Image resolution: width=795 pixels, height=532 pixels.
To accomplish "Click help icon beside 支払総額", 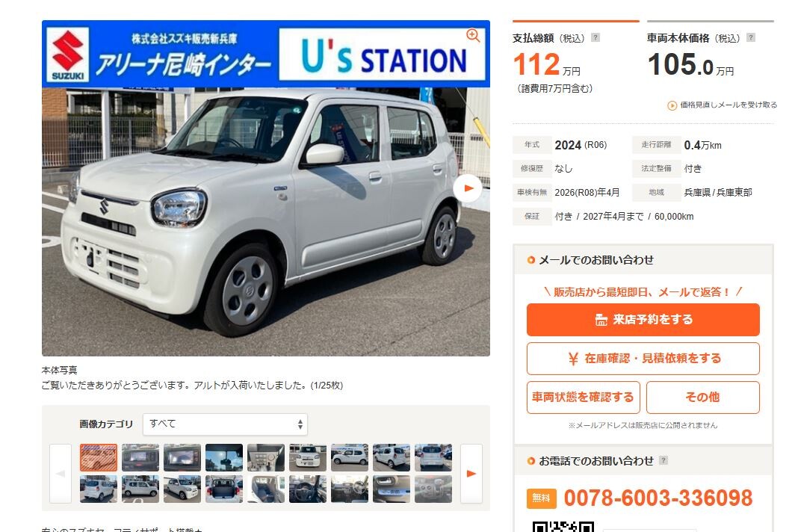I will click(596, 37).
